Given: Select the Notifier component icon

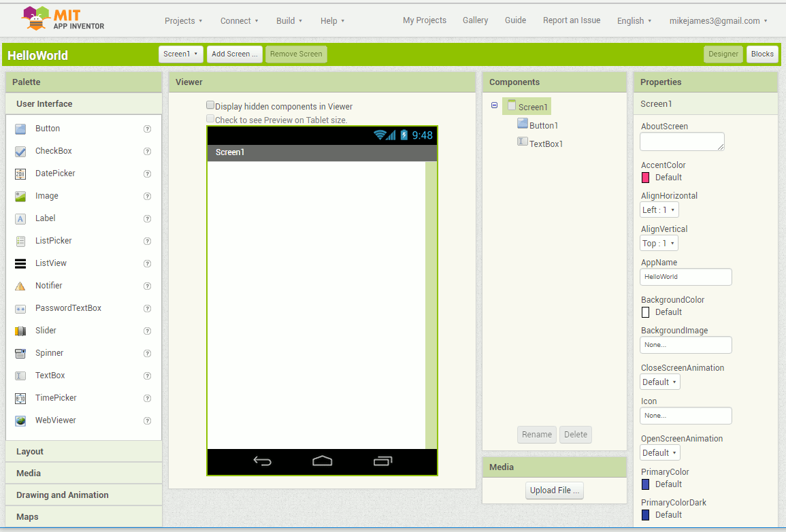Looking at the screenshot, I should tap(21, 286).
